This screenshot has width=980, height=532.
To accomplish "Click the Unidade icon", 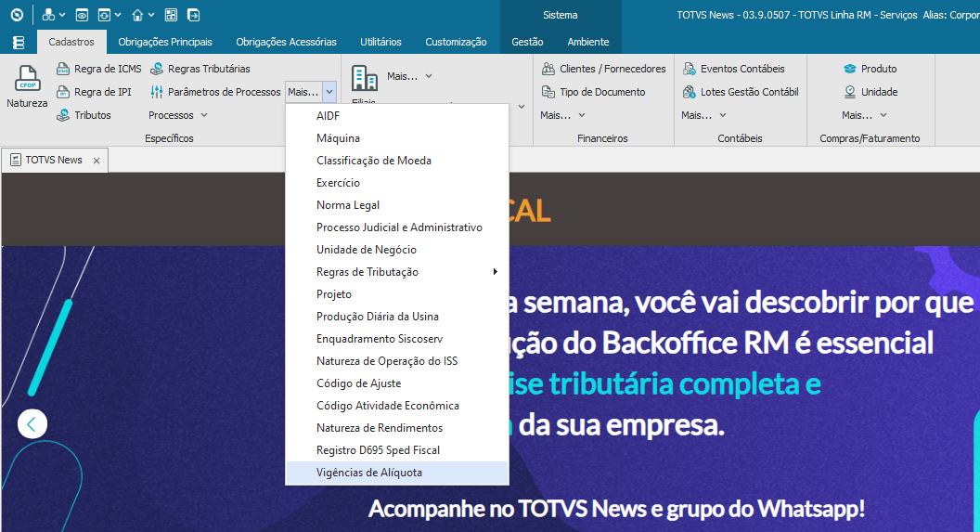I will 849,92.
